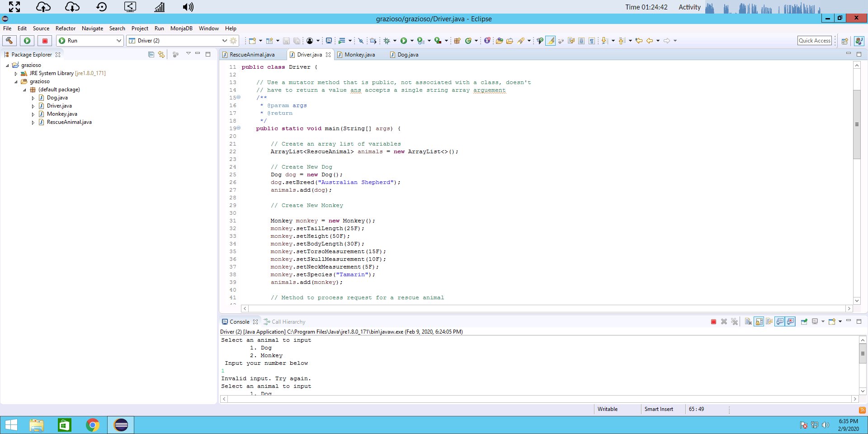Click the Quick Access field
The width and height of the screenshot is (868, 434).
pyautogui.click(x=815, y=41)
